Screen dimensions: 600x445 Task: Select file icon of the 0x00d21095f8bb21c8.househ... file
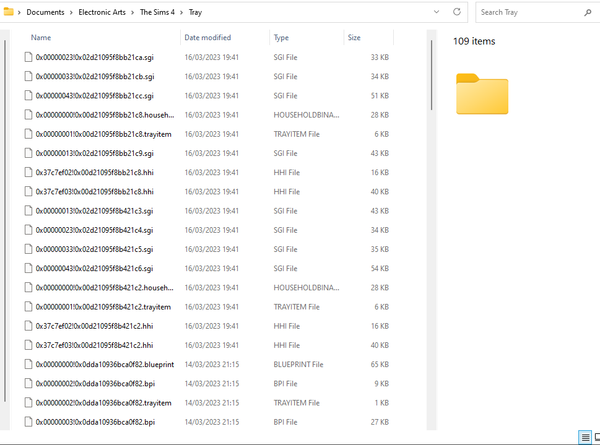pos(28,114)
